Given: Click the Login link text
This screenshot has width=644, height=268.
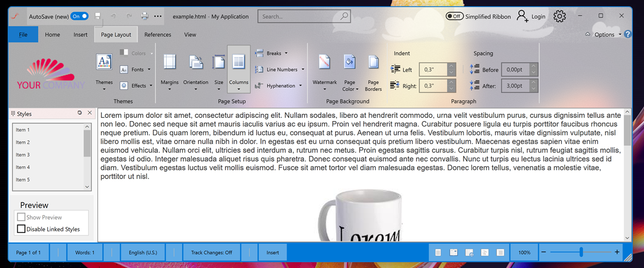Looking at the screenshot, I should (x=539, y=16).
